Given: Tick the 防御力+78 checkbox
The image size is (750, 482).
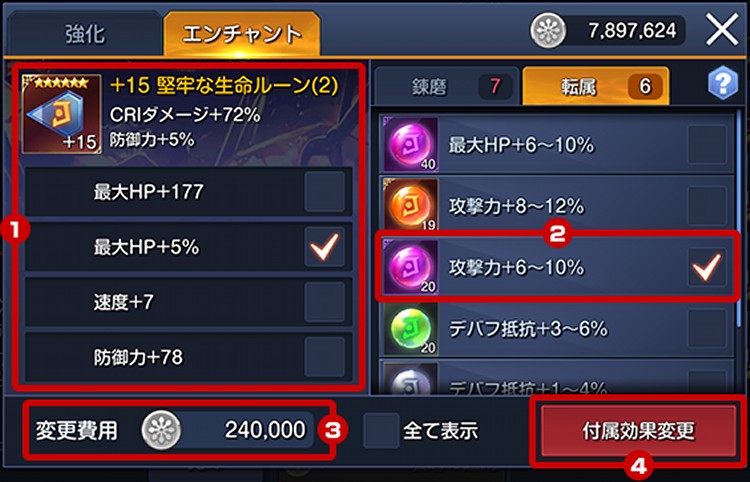Looking at the screenshot, I should (325, 357).
